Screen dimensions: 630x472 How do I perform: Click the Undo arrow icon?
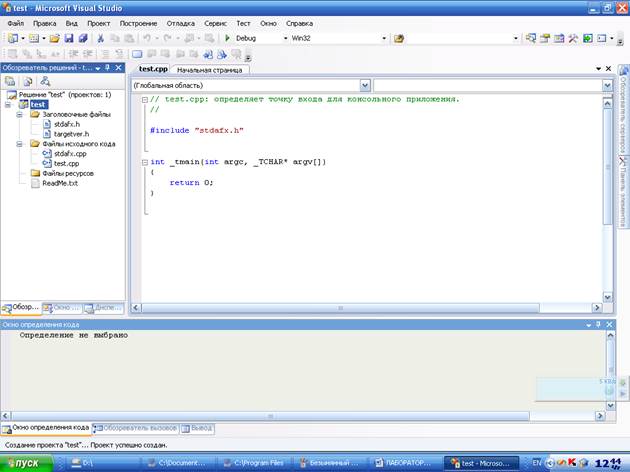coord(147,38)
